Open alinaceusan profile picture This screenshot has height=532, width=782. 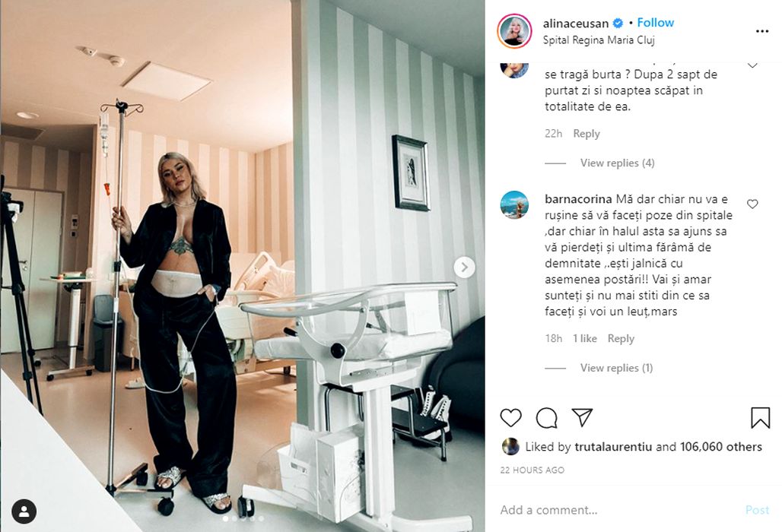[x=515, y=31]
